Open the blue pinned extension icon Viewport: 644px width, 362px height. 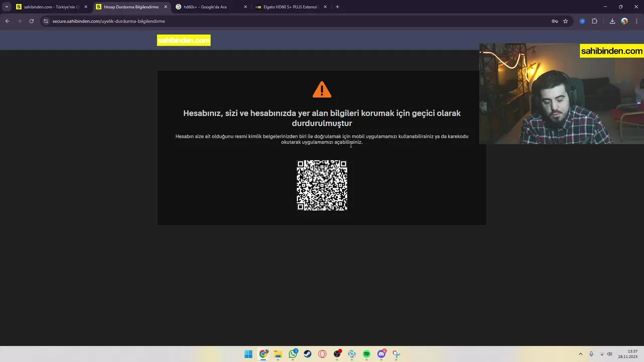click(x=582, y=21)
